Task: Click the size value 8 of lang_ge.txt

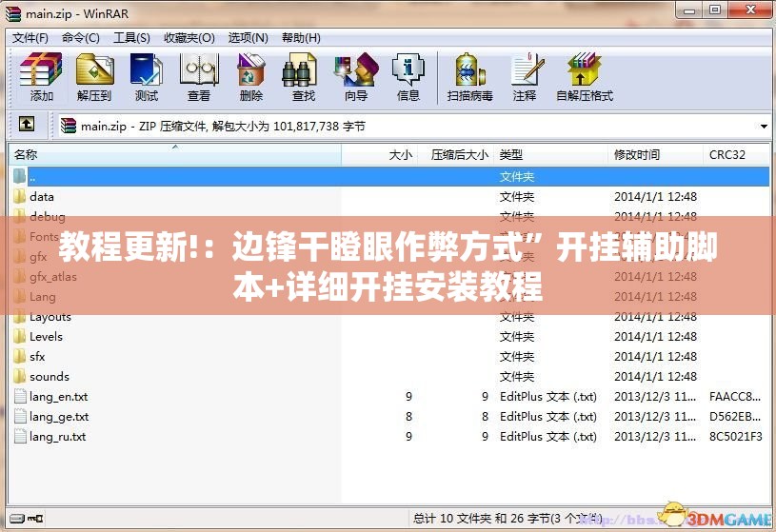Action: 408,417
